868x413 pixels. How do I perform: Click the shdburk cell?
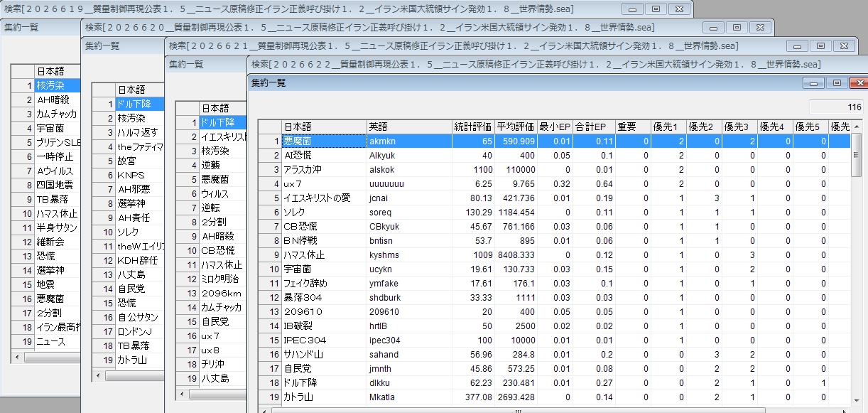408,297
